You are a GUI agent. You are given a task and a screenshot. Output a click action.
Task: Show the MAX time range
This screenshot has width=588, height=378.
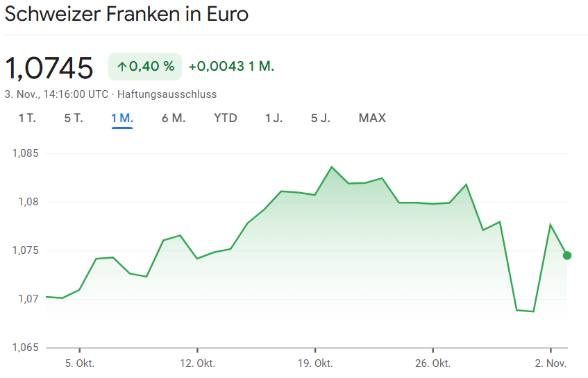click(x=372, y=118)
